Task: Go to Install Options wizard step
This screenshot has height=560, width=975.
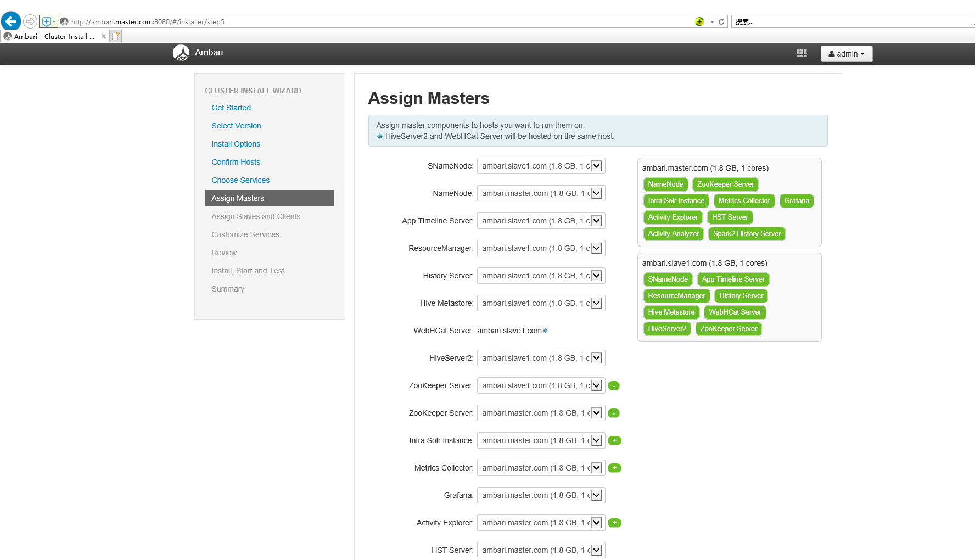Action: click(x=236, y=144)
